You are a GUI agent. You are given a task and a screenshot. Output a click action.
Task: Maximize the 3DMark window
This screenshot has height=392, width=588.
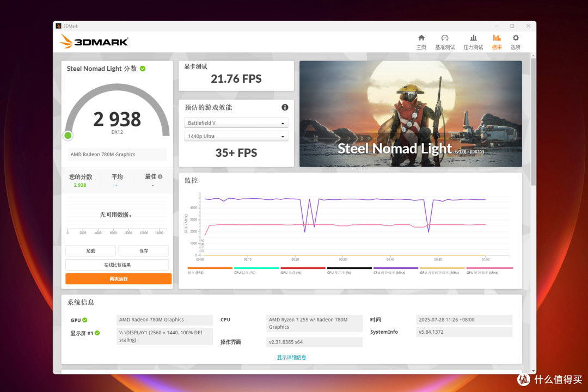point(512,26)
